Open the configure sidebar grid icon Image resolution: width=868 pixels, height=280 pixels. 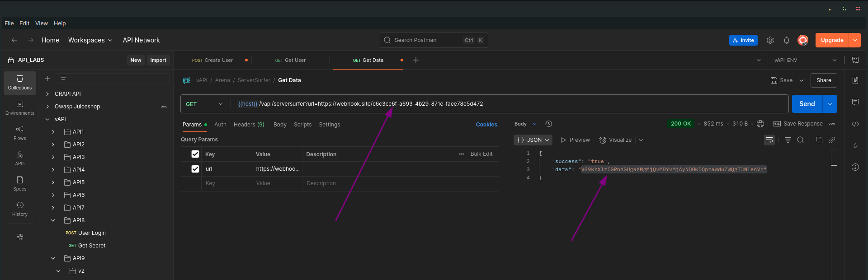coord(20,237)
